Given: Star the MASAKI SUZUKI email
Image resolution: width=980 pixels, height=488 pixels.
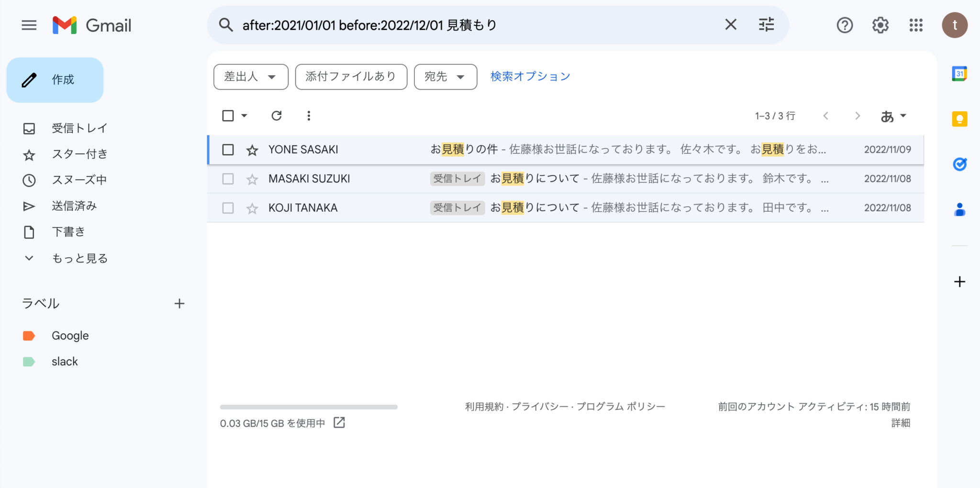Looking at the screenshot, I should point(252,179).
